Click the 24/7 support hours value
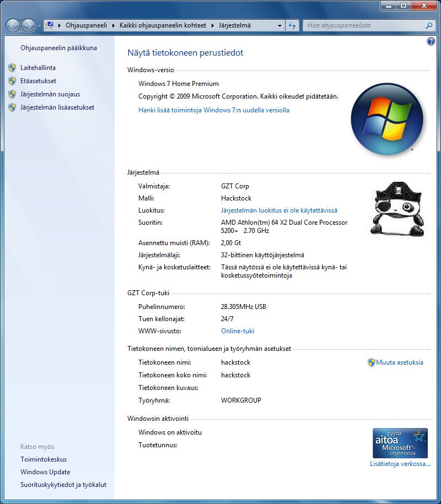Image resolution: width=441 pixels, height=504 pixels. (x=227, y=319)
